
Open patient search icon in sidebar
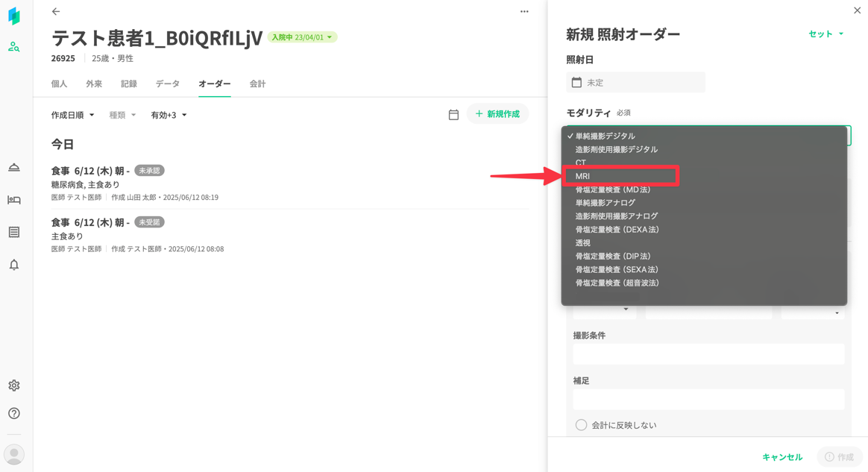(x=14, y=47)
